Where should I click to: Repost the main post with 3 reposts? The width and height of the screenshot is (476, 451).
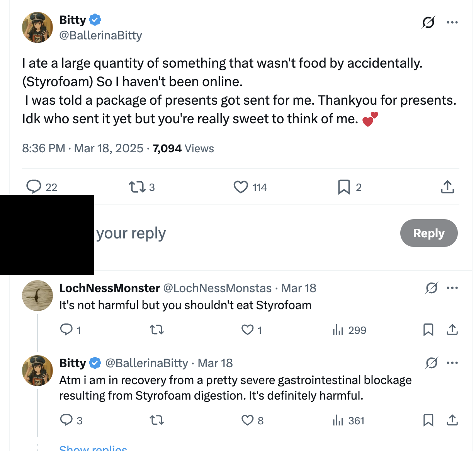[142, 187]
